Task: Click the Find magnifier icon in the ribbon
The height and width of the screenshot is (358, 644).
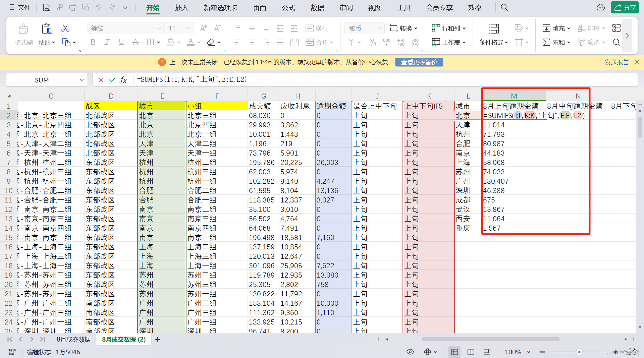Action: (616, 42)
